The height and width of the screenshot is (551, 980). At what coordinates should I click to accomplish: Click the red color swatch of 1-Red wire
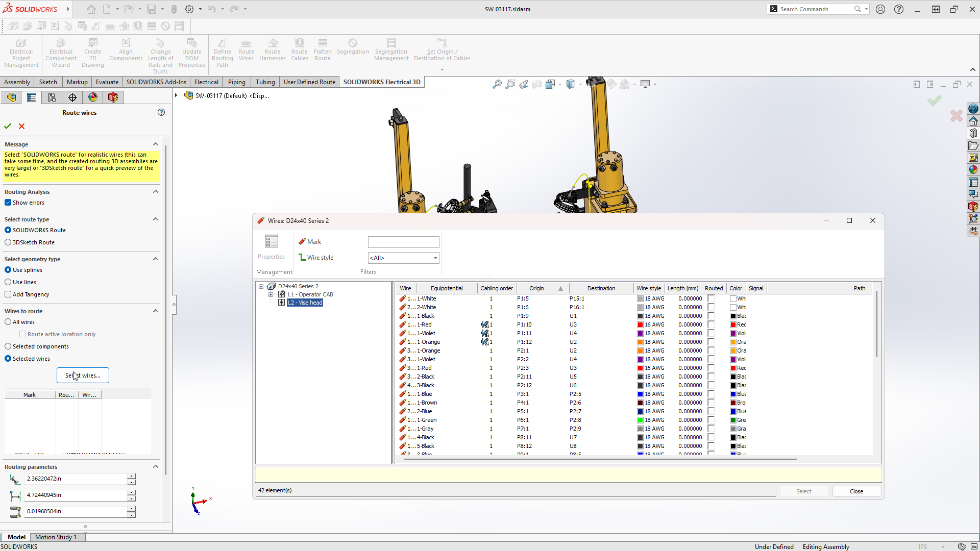733,324
